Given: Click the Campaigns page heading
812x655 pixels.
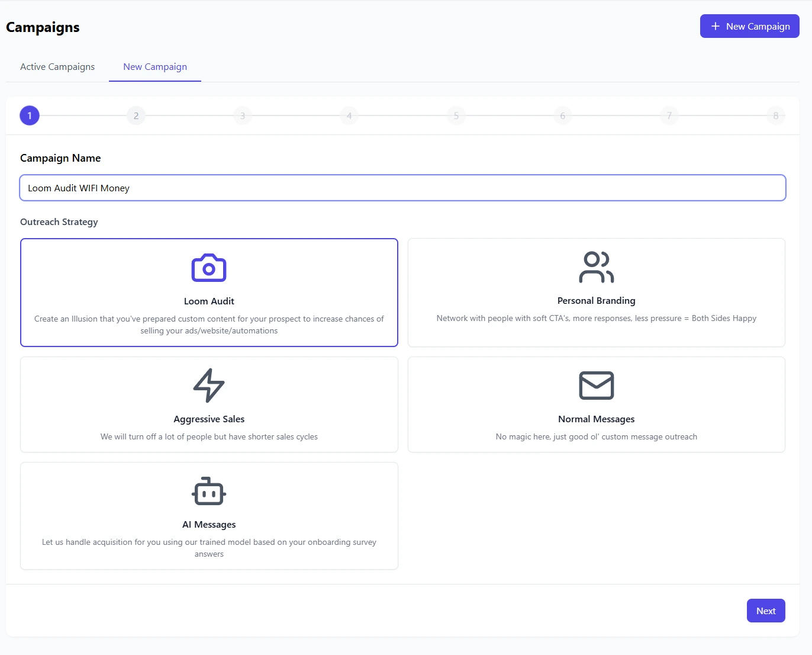Looking at the screenshot, I should pyautogui.click(x=43, y=27).
